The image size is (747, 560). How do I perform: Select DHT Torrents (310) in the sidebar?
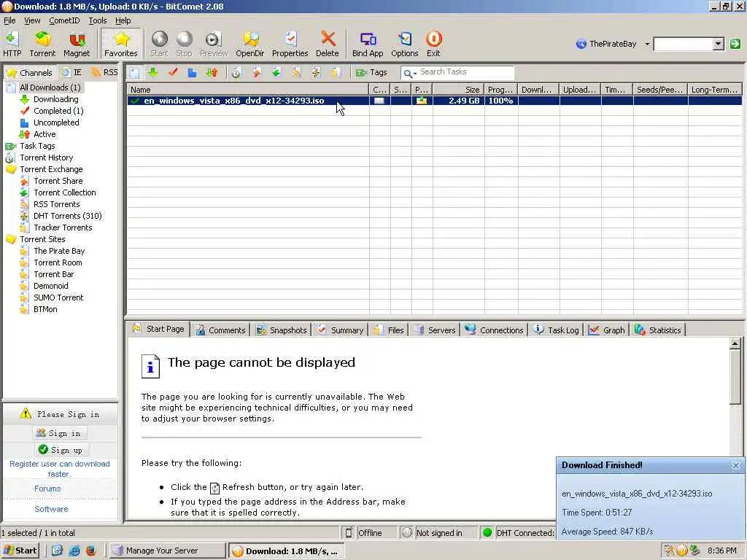point(67,216)
